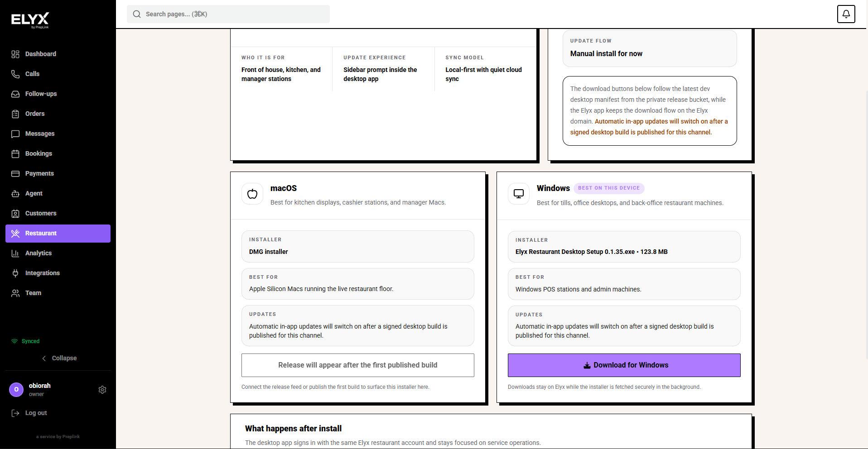Click the obiorah user avatar

click(16, 390)
